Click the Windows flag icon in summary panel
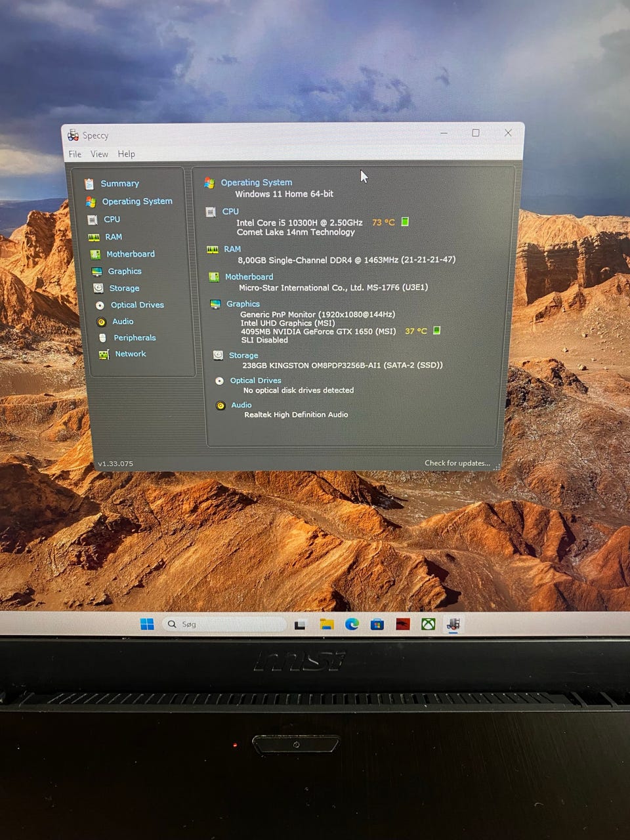This screenshot has height=840, width=630. [x=209, y=183]
